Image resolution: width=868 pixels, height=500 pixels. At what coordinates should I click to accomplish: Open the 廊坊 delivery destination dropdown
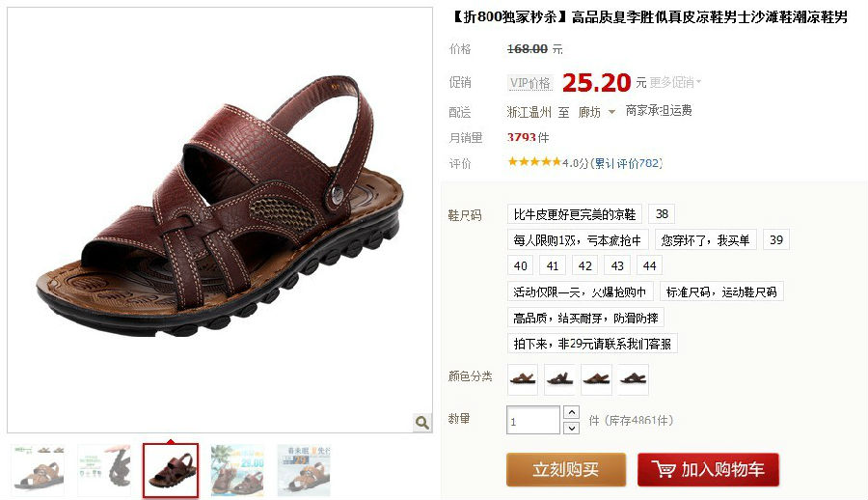pyautogui.click(x=596, y=113)
